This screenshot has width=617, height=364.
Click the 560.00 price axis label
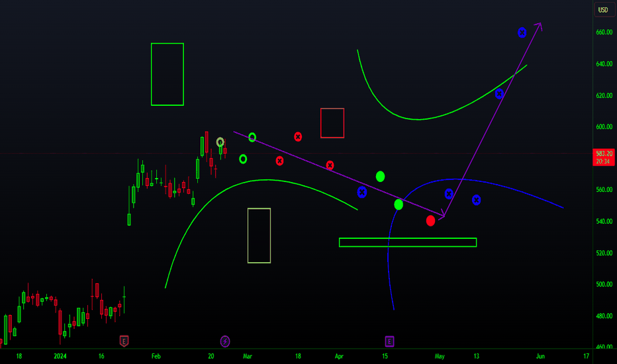point(604,190)
